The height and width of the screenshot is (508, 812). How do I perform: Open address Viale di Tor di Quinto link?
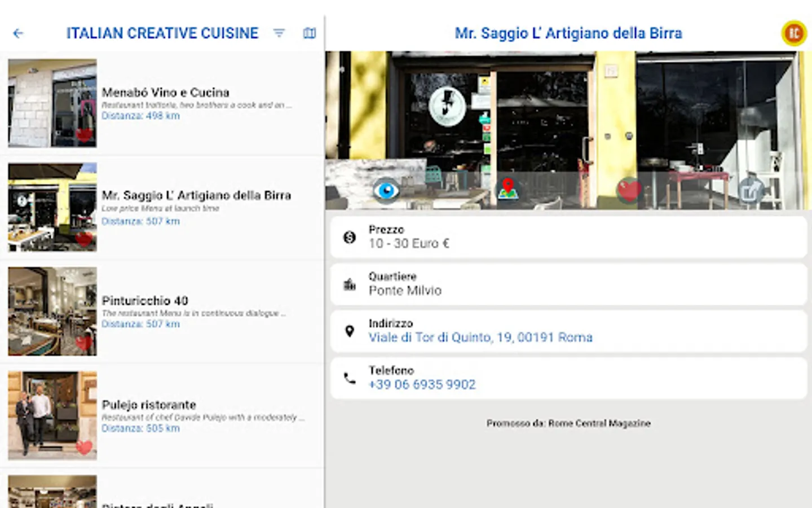pyautogui.click(x=480, y=338)
